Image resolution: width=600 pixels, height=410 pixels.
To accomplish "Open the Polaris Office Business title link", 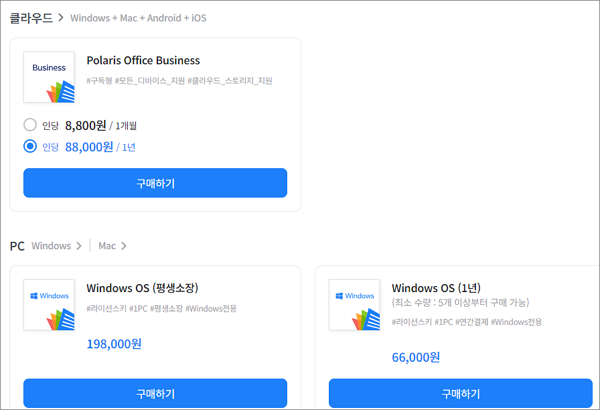I will (x=143, y=60).
